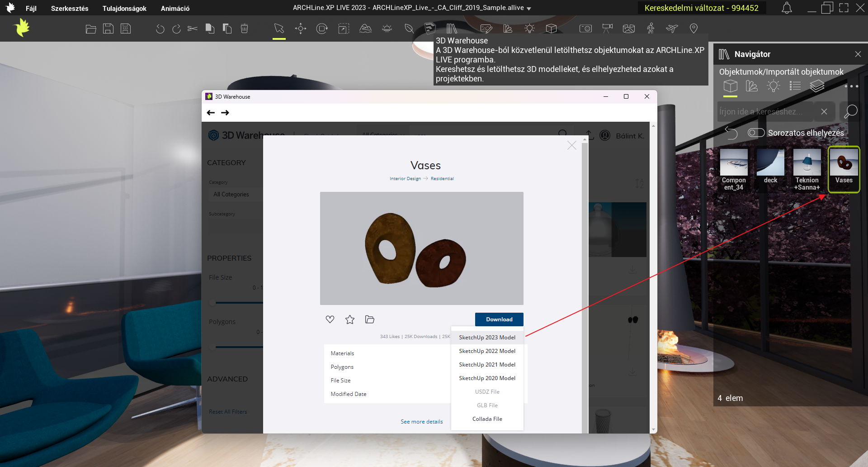Open the Tulajdonságok menu
The width and height of the screenshot is (868, 467).
[x=124, y=8]
